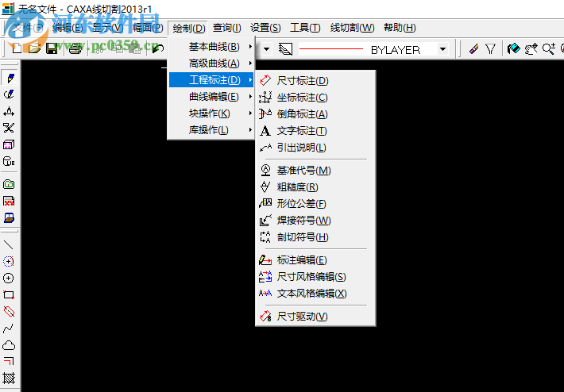Click the funnel filter icon in the toolbar

(x=490, y=49)
